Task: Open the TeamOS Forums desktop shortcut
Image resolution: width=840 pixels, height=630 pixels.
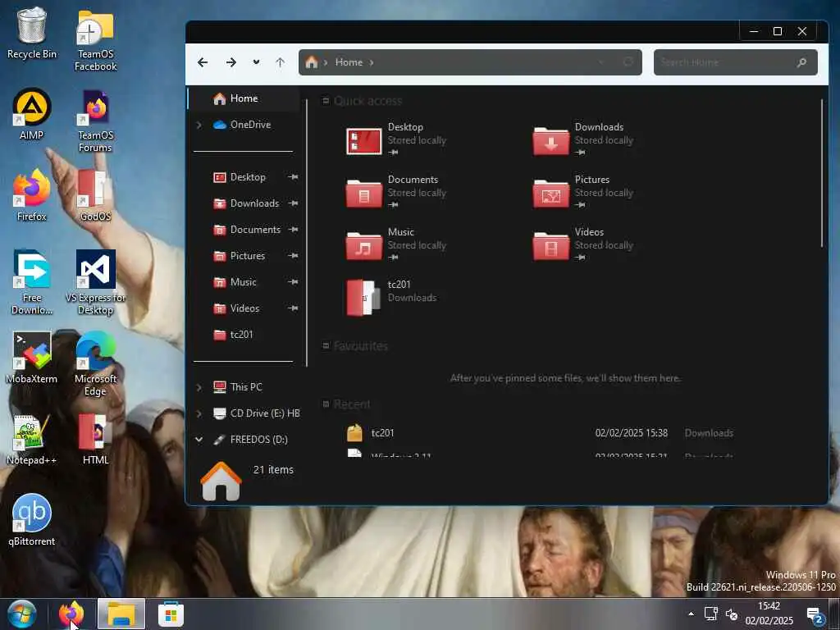Action: (95, 121)
